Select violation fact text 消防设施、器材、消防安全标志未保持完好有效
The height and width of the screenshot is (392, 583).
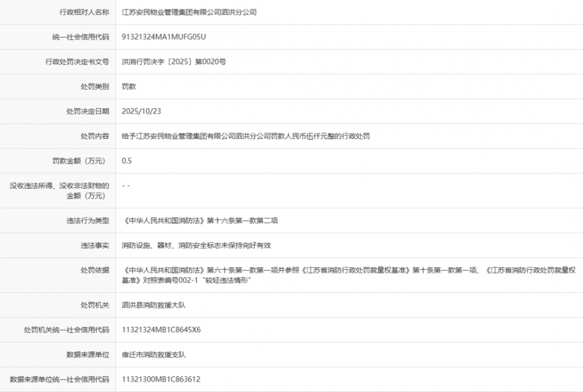tap(196, 245)
